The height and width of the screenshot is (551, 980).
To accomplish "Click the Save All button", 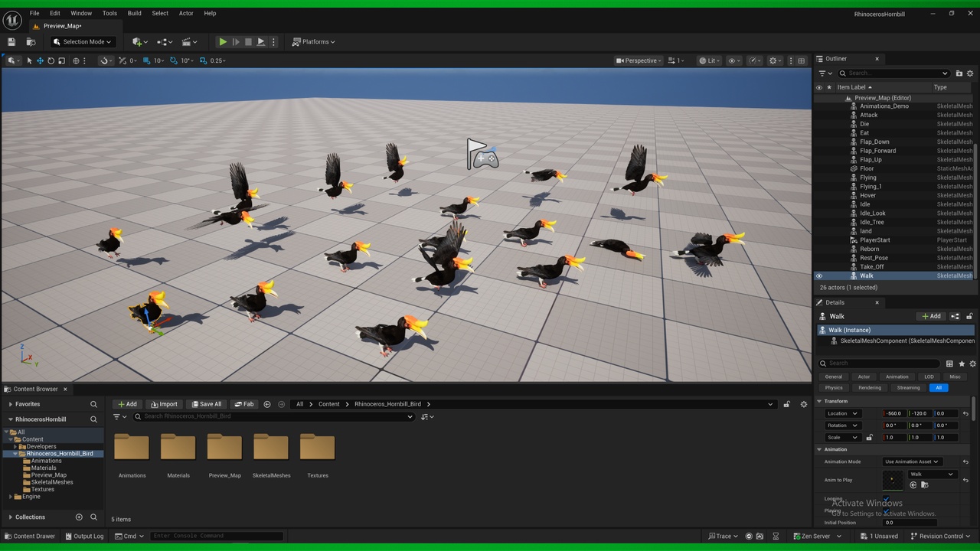I will [x=207, y=404].
